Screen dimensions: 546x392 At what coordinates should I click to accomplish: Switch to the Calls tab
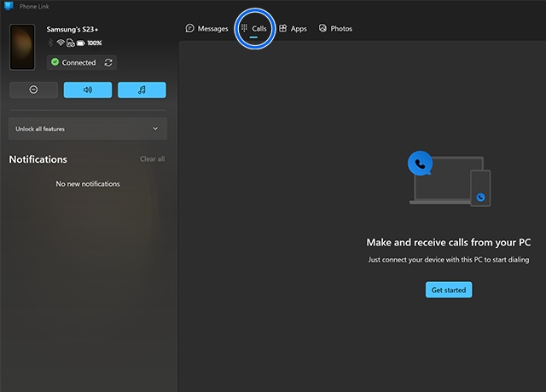coord(254,28)
